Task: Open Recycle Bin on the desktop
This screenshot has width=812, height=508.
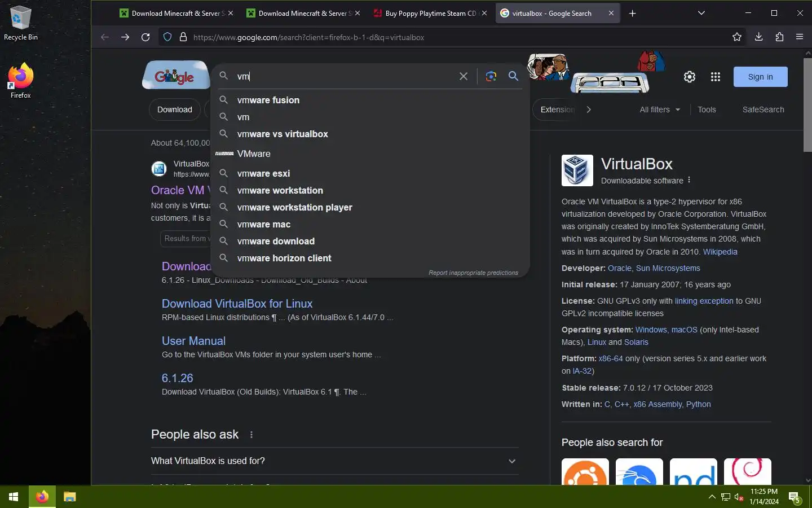Action: click(x=21, y=24)
